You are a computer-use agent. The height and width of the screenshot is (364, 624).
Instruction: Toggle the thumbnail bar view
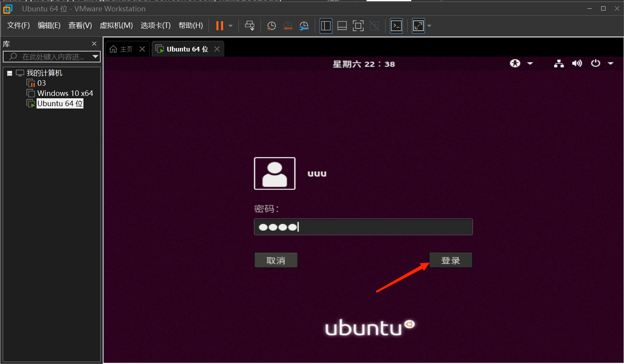pos(342,26)
